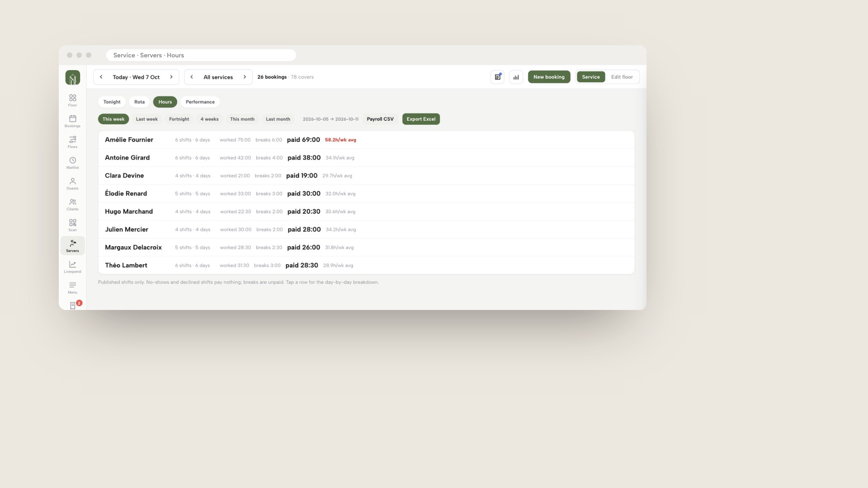Select the 4 weeks range
868x488 pixels.
pos(209,119)
